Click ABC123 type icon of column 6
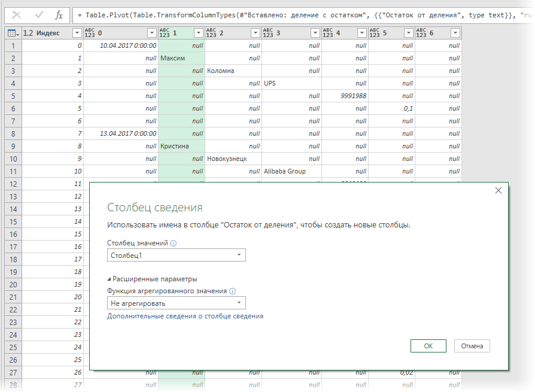 421,33
